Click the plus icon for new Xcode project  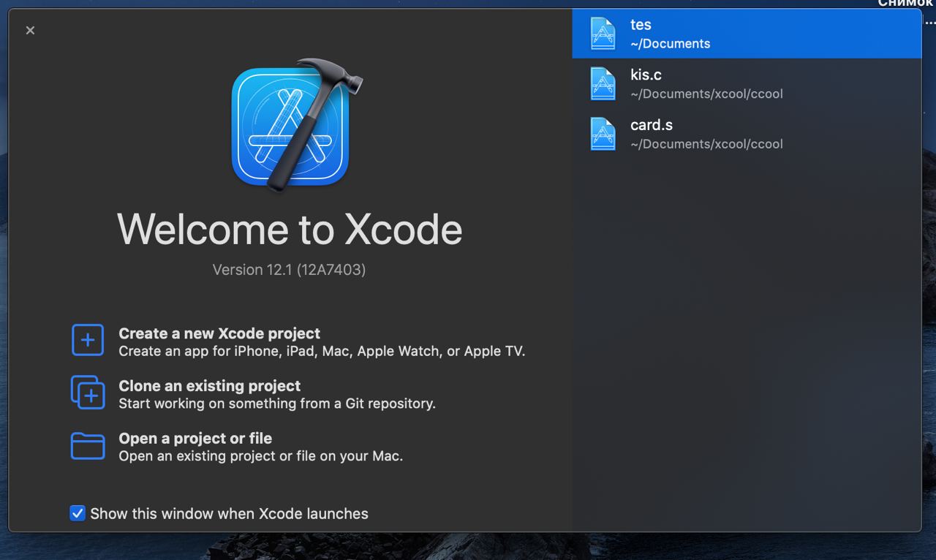pos(88,340)
